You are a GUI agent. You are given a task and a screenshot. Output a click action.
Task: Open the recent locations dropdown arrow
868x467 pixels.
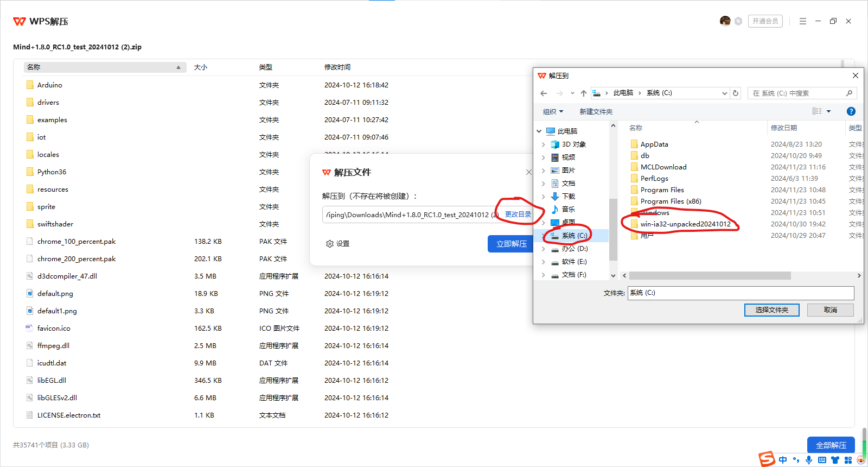[572, 93]
